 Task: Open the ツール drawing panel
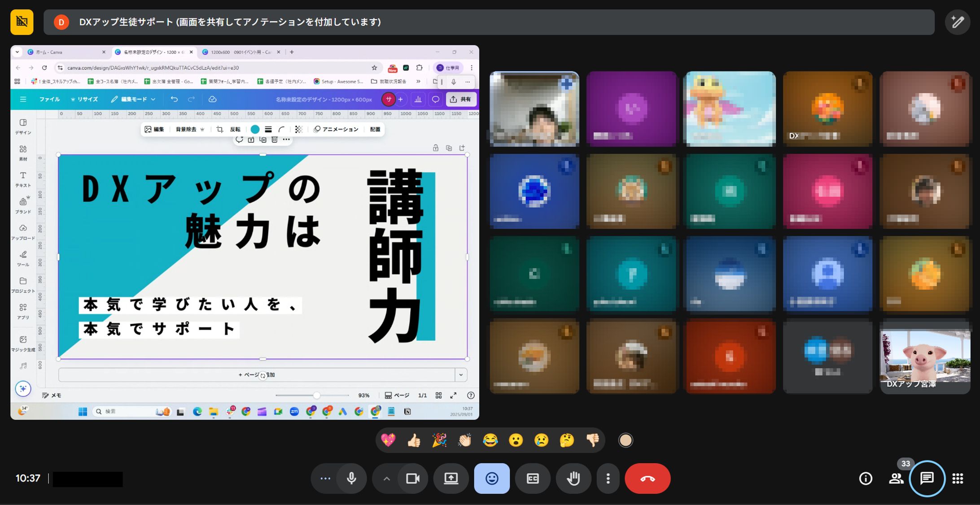pos(23,258)
